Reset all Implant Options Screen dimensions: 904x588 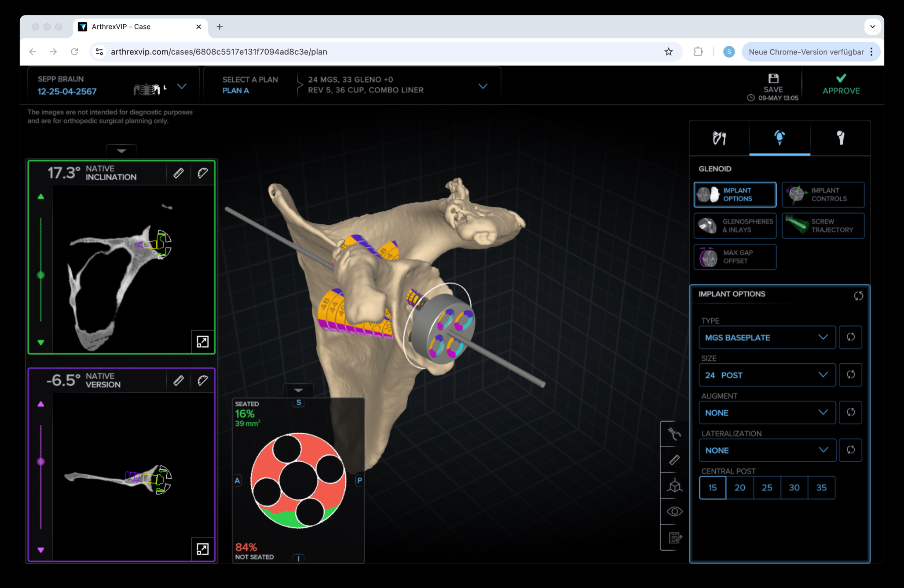pyautogui.click(x=858, y=296)
